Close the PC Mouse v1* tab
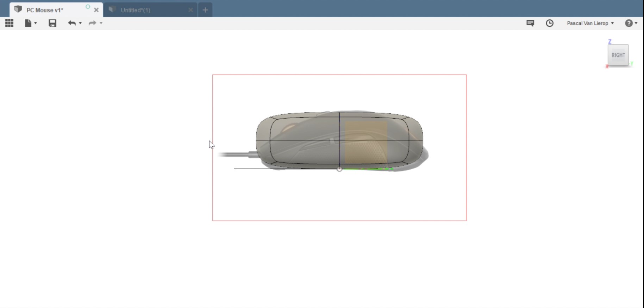644x308 pixels. 96,10
